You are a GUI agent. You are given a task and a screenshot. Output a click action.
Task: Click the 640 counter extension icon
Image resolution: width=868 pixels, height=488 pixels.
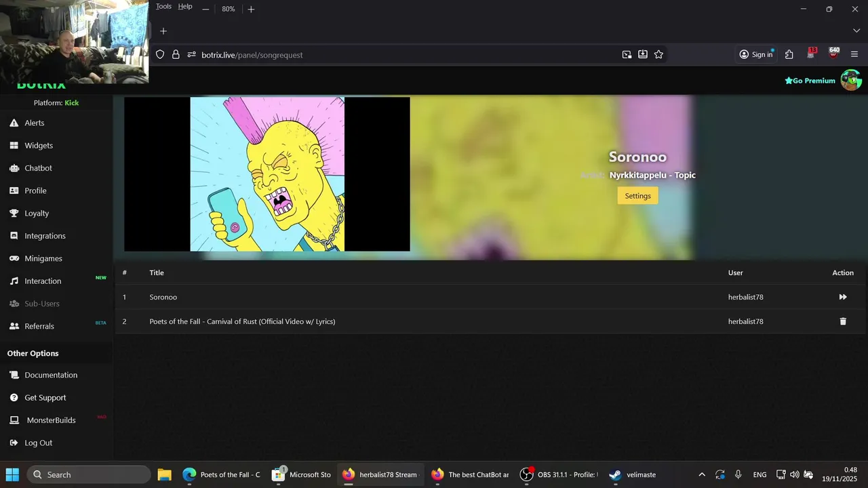click(x=834, y=54)
